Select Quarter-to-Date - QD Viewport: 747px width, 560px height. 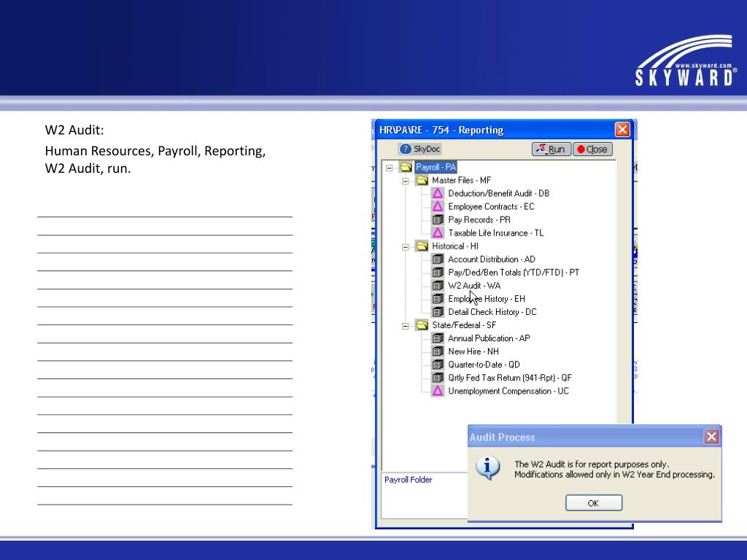tap(484, 365)
